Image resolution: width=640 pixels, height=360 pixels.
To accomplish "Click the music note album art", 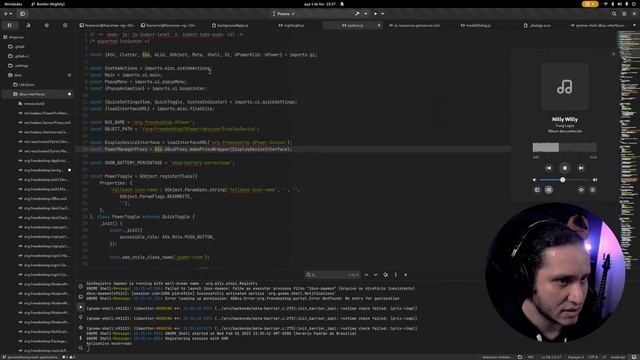I will pyautogui.click(x=564, y=87).
